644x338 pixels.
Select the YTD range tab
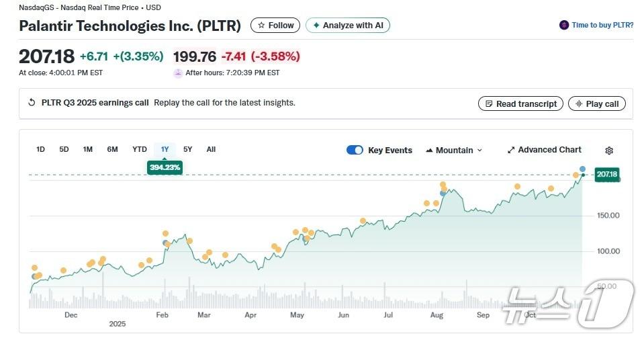click(140, 149)
